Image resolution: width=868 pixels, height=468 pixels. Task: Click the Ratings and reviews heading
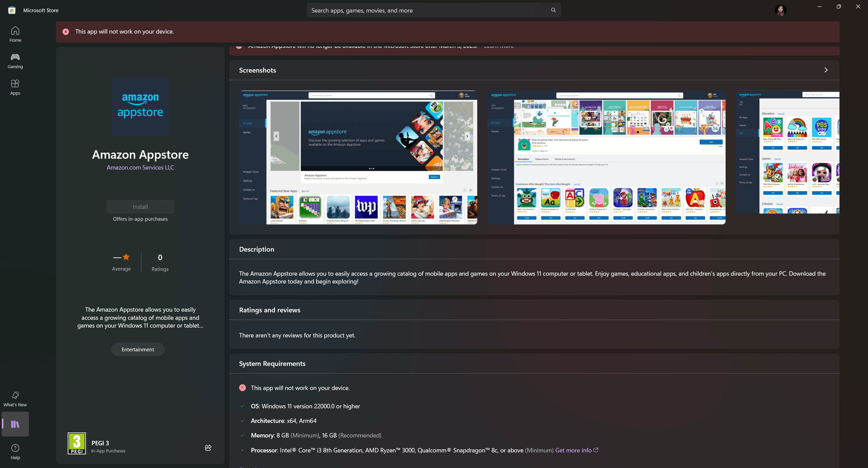tap(270, 310)
